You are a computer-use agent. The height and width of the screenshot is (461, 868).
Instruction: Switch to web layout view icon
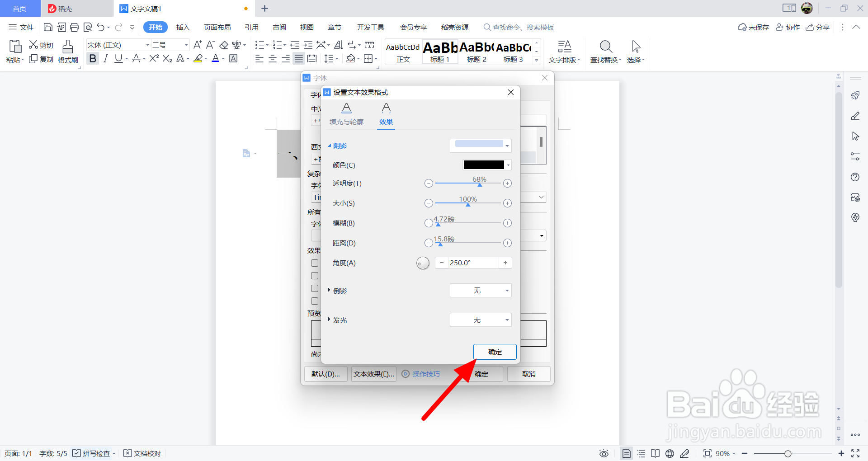pyautogui.click(x=670, y=453)
